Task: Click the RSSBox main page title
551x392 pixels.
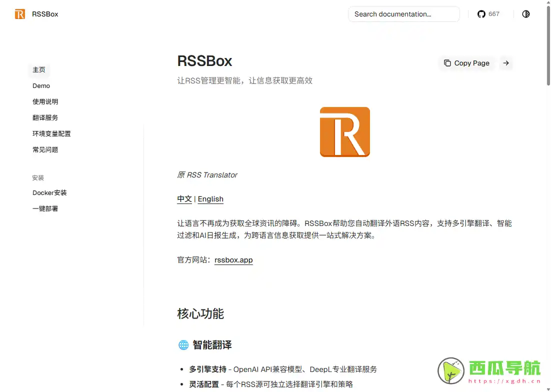Action: click(x=204, y=61)
